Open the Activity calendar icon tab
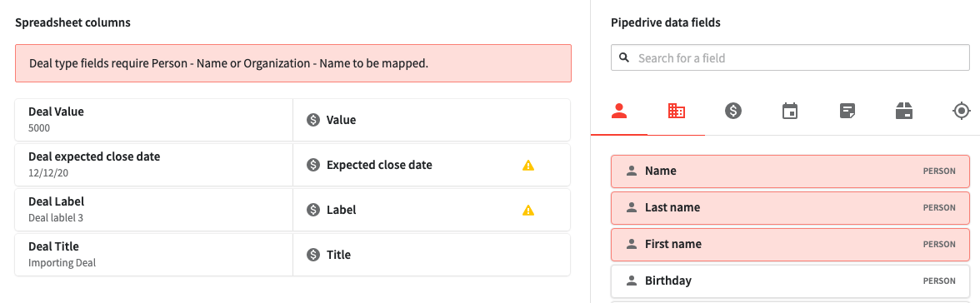 pos(790,112)
